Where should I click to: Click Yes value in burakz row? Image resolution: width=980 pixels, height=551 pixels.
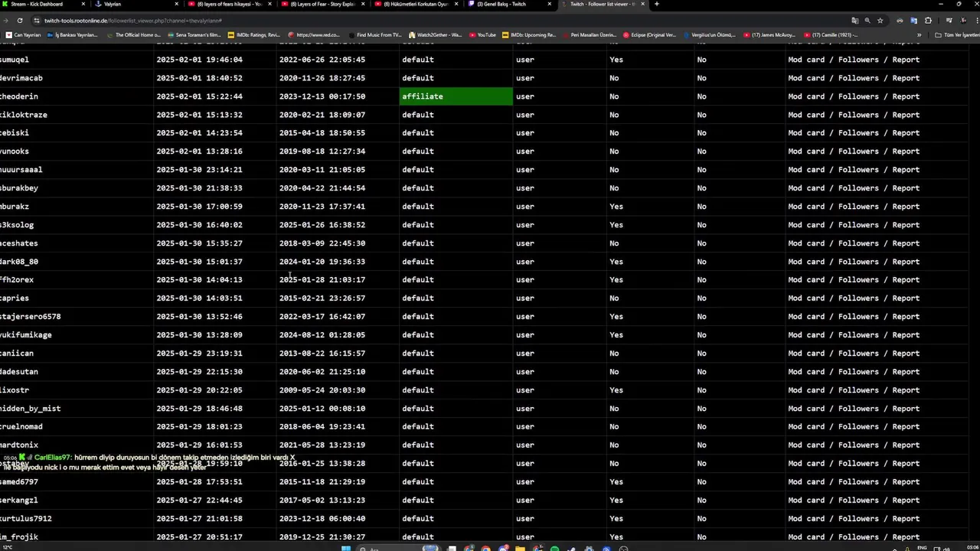[x=616, y=207]
